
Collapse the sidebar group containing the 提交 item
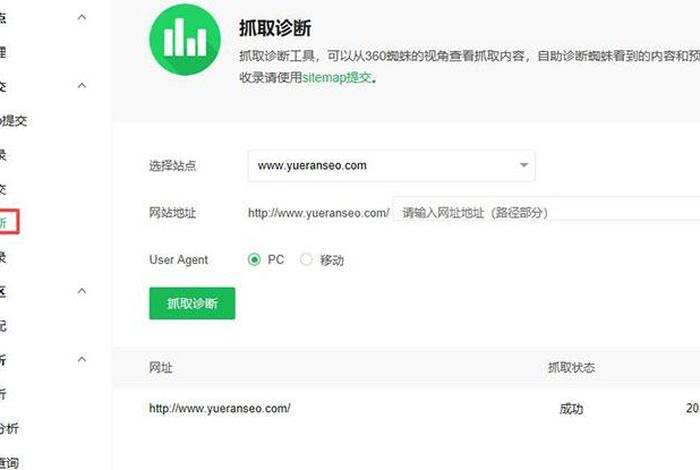(x=82, y=85)
